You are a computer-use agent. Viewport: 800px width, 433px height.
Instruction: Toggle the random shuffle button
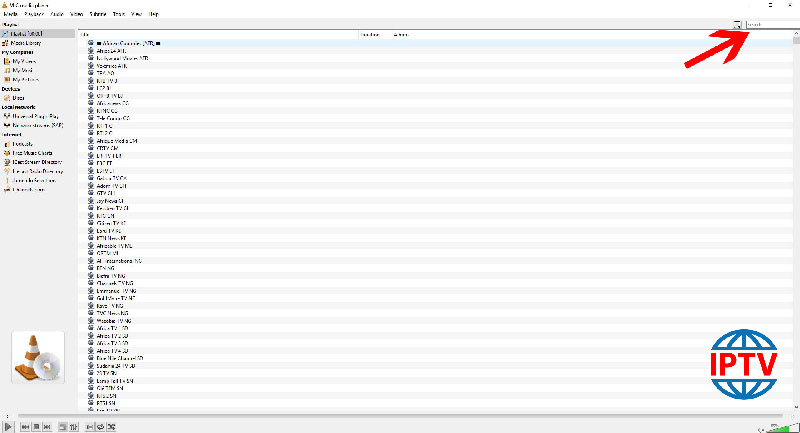pyautogui.click(x=112, y=427)
